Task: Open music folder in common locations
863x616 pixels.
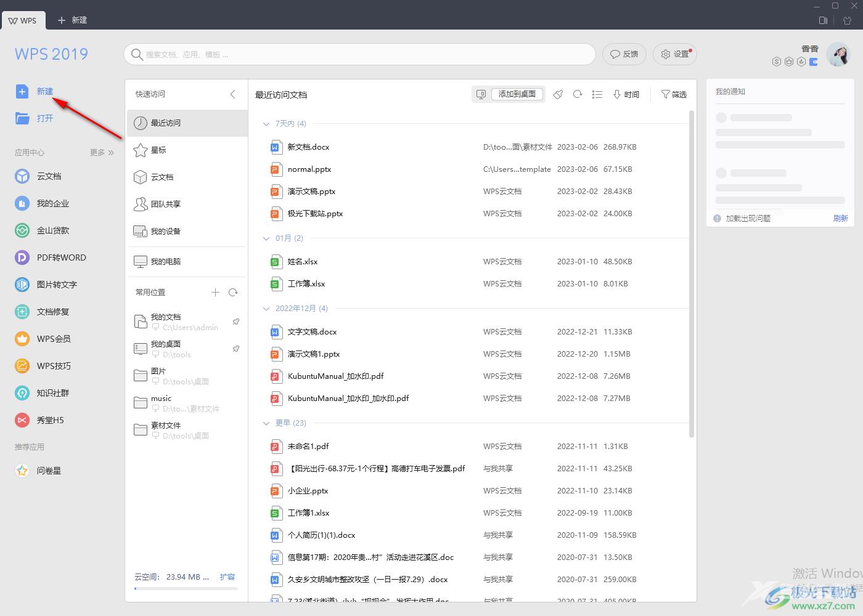Action: [x=187, y=403]
